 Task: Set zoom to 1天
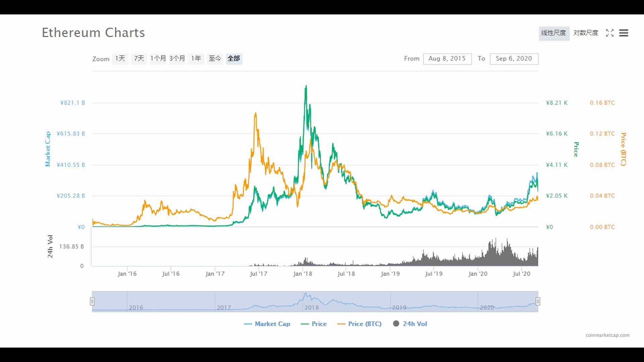tap(120, 59)
